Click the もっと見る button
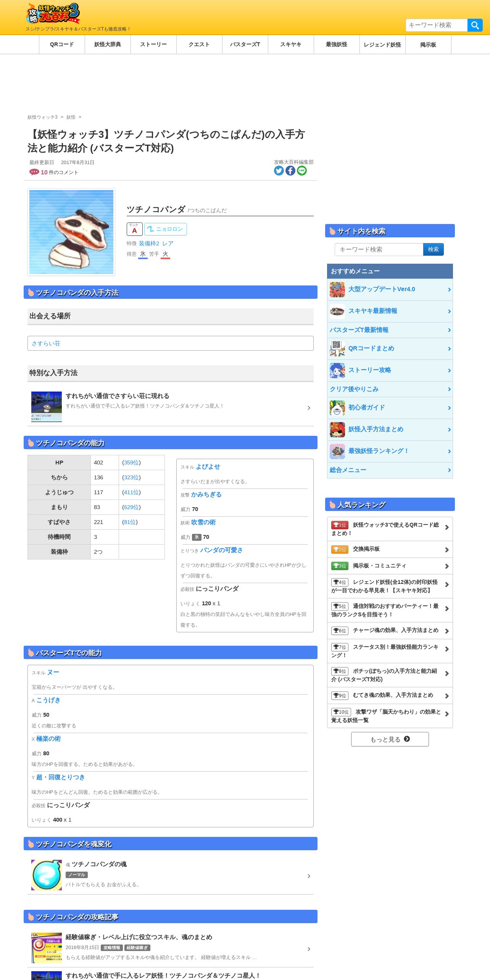Image resolution: width=490 pixels, height=980 pixels. pyautogui.click(x=390, y=739)
